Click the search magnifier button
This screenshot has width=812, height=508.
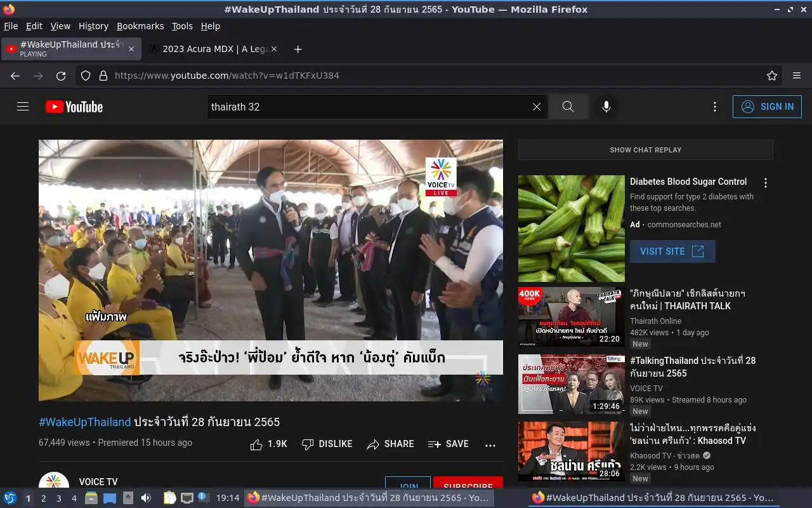(568, 107)
